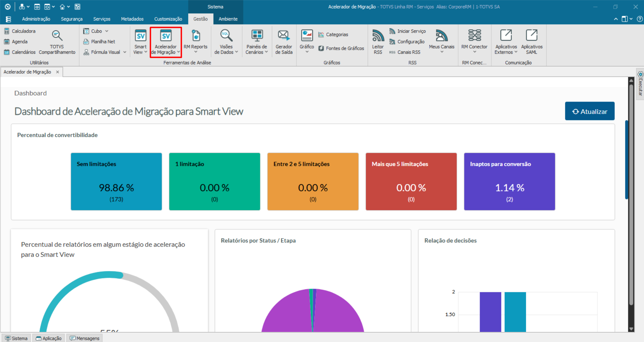Screen dimensions: 644x342
Task: Open the Acelerador de Migração tool
Action: (x=166, y=42)
